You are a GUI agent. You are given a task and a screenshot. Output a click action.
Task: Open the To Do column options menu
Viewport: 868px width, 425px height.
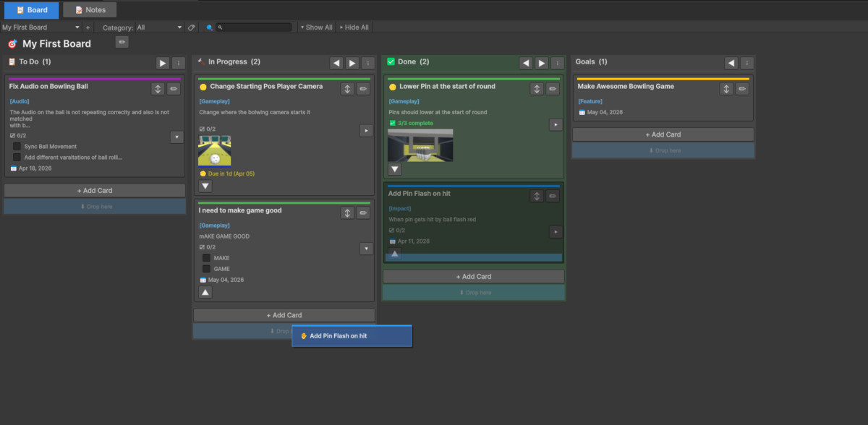click(179, 63)
